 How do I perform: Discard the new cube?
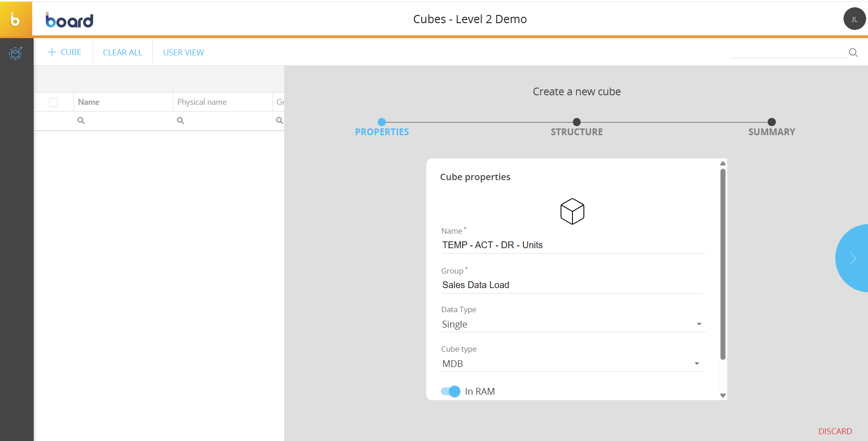[x=835, y=431]
